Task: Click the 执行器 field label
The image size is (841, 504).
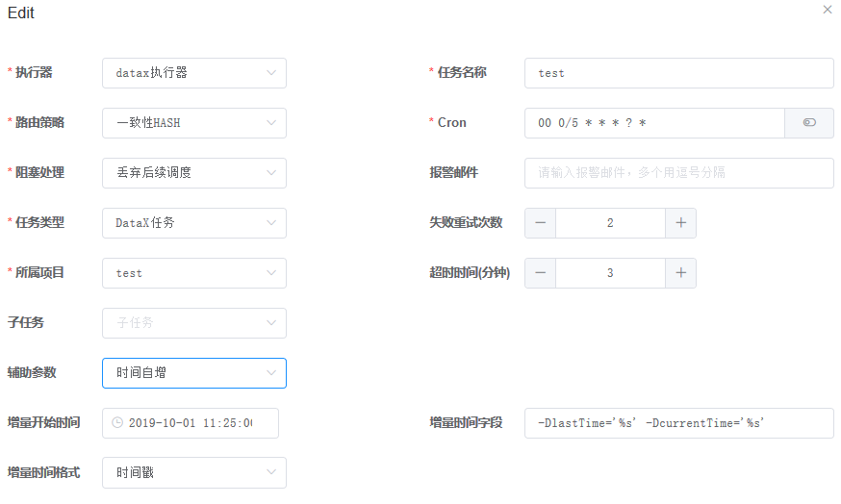Action: pyautogui.click(x=34, y=72)
